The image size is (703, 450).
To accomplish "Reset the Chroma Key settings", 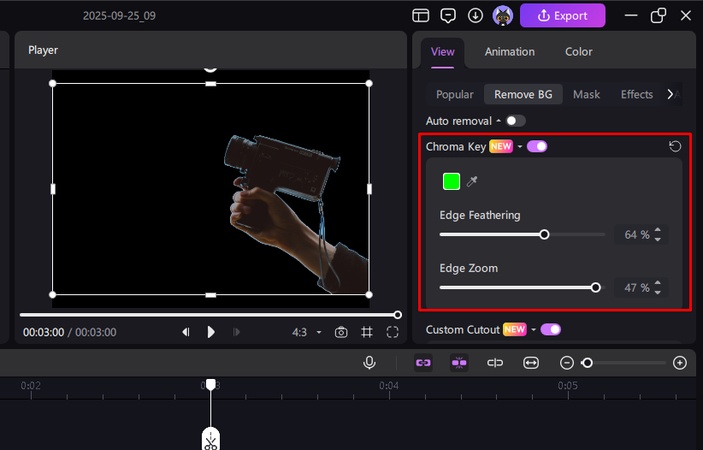I will (x=675, y=147).
